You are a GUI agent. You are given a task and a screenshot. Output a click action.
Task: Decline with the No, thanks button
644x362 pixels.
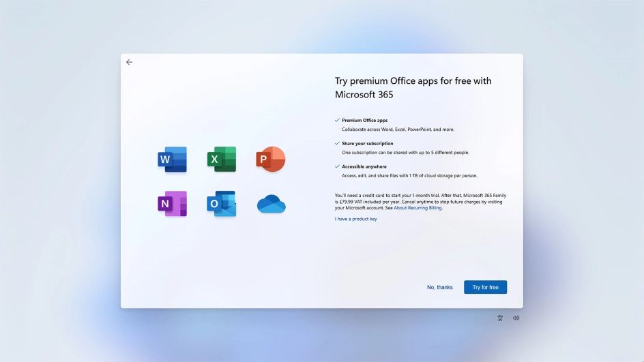tap(439, 287)
